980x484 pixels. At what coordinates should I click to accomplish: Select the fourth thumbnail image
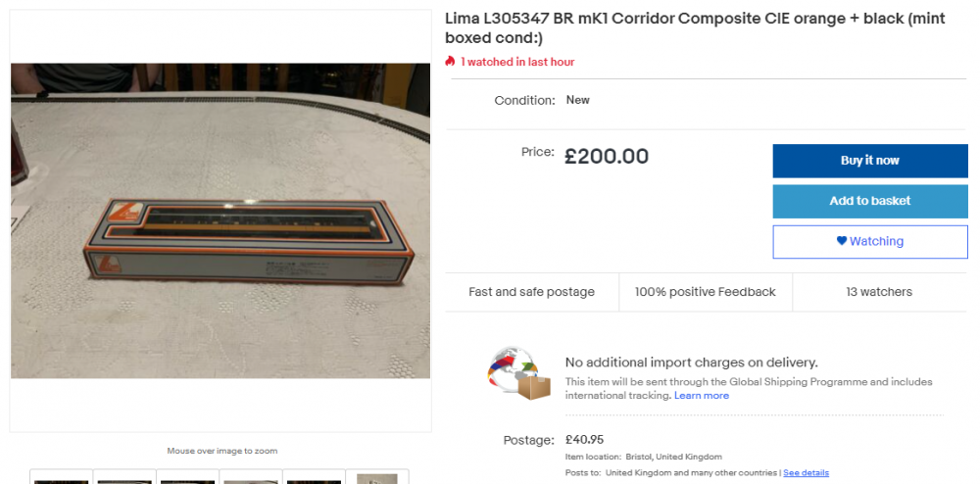[251, 478]
